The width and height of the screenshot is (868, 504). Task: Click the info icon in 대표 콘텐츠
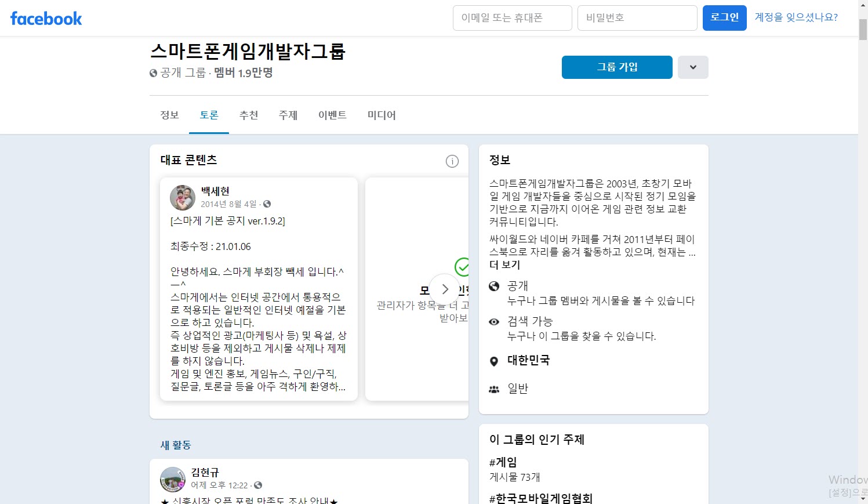[452, 161]
